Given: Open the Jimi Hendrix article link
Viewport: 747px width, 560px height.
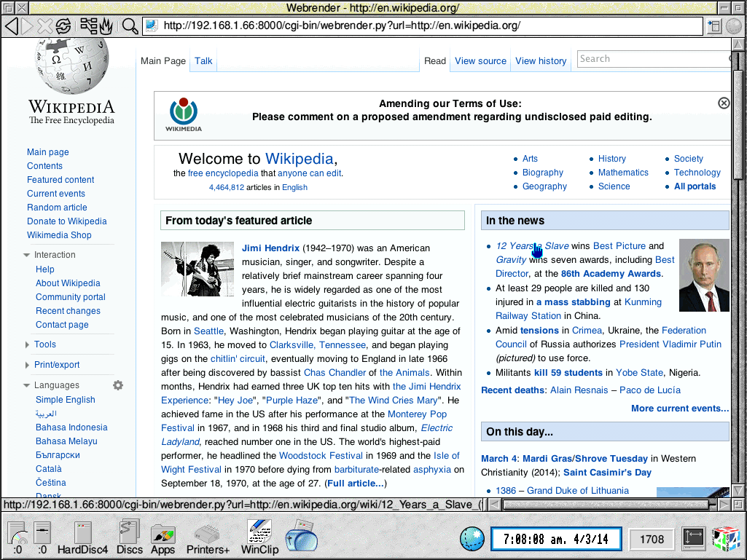Looking at the screenshot, I should coord(270,248).
